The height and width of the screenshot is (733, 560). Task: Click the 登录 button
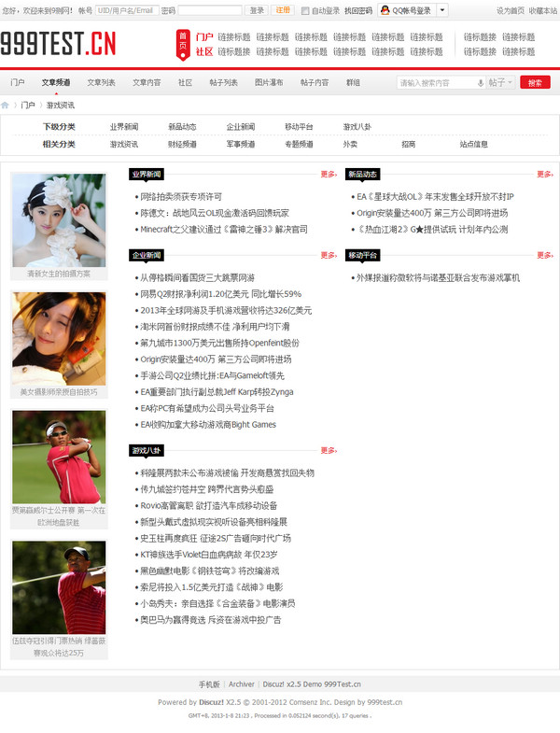click(x=257, y=10)
